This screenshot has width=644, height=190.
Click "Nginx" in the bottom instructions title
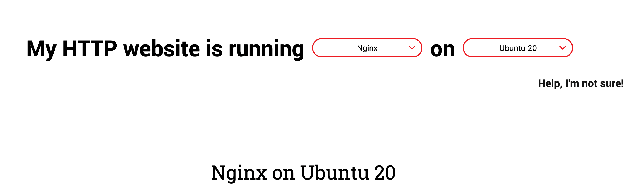239,173
